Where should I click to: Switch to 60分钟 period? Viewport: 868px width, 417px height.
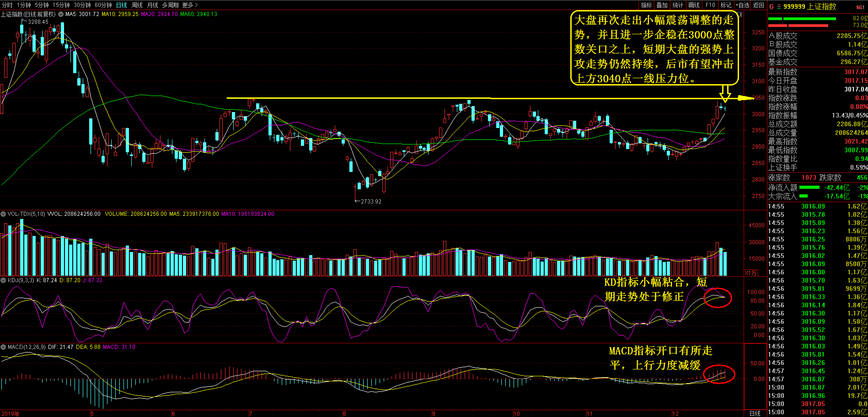click(x=103, y=5)
